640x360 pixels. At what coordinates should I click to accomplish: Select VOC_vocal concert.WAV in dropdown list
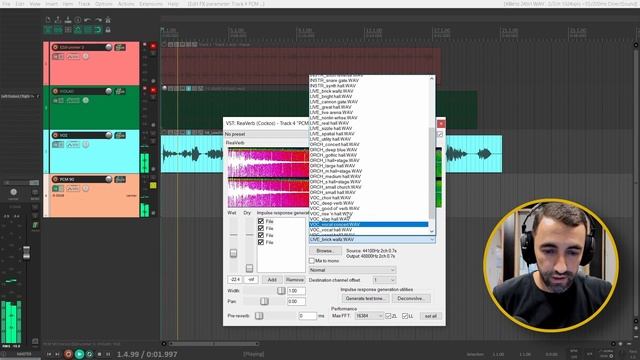(x=369, y=224)
